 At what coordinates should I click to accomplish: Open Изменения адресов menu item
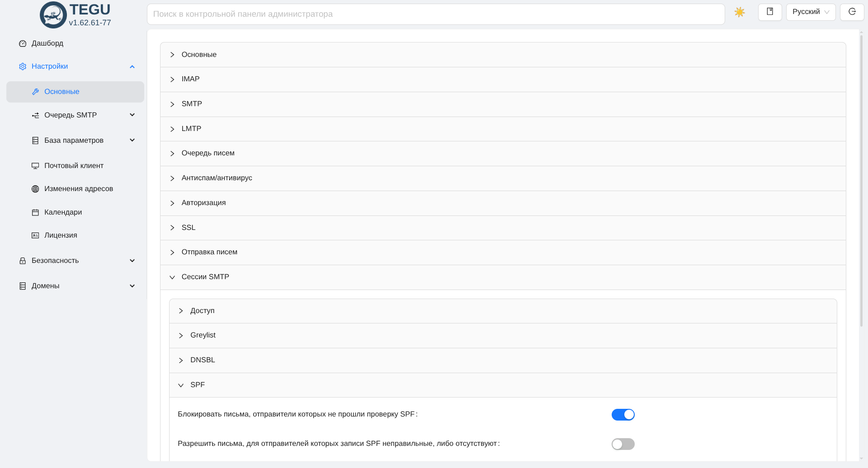(75, 189)
